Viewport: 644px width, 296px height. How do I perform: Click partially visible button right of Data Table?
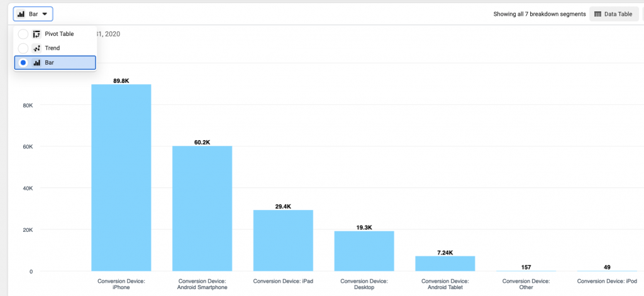pyautogui.click(x=643, y=14)
